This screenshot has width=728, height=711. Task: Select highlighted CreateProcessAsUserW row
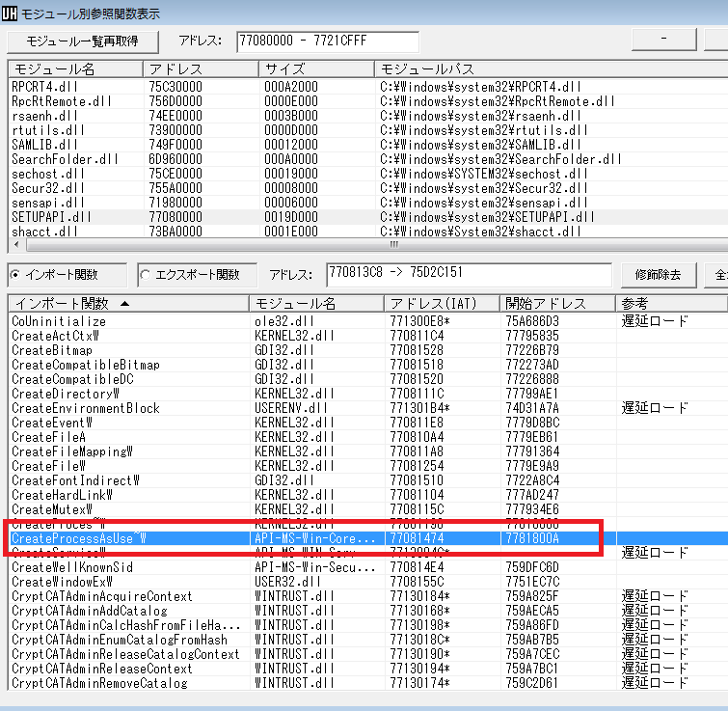[x=368, y=538]
